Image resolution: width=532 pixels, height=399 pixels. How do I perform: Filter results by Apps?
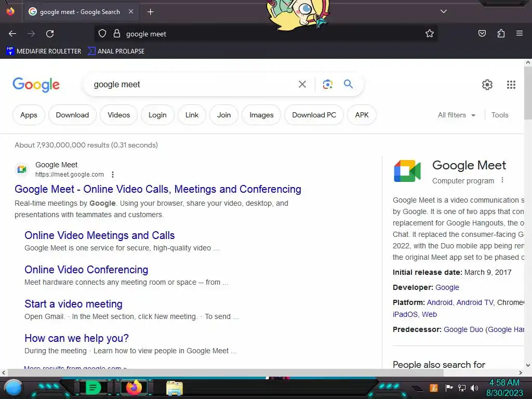click(29, 115)
